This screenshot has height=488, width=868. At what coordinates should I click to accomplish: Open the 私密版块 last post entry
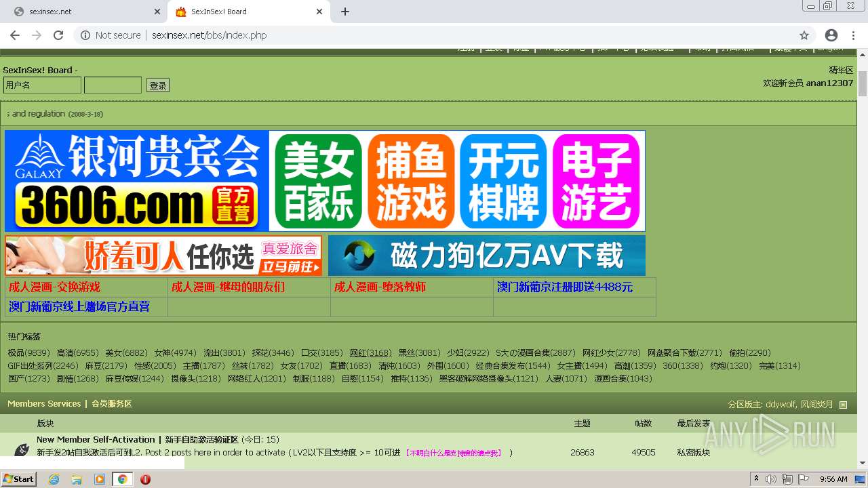click(x=694, y=452)
